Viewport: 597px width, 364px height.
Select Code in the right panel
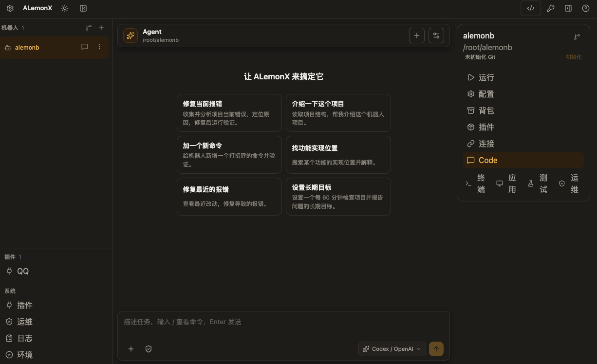(523, 160)
